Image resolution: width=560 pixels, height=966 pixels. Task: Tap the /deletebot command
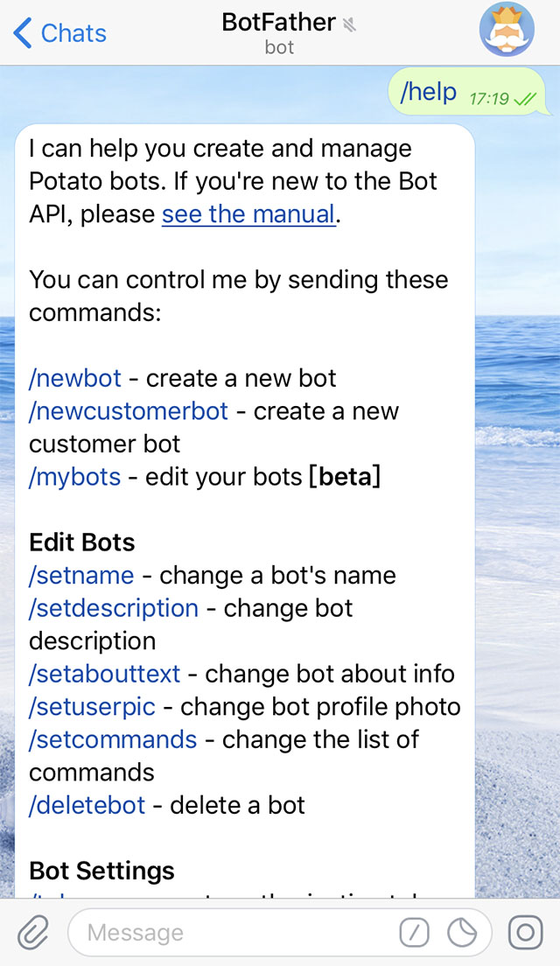pos(87,805)
